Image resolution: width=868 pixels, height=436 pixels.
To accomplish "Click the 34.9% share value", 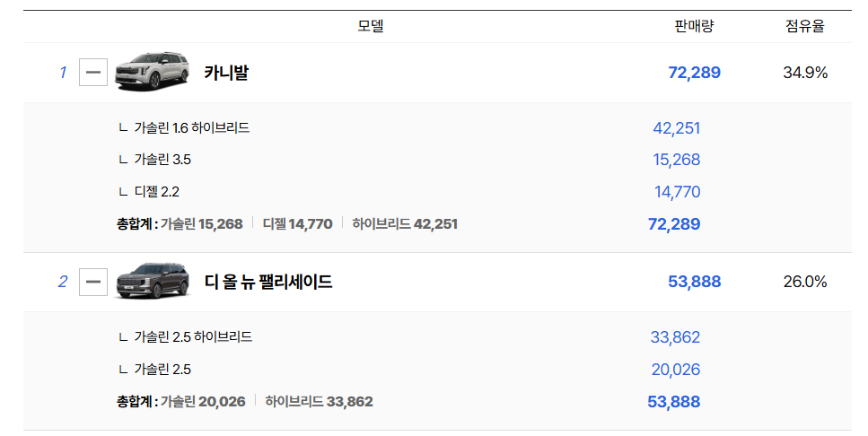I will [x=805, y=73].
